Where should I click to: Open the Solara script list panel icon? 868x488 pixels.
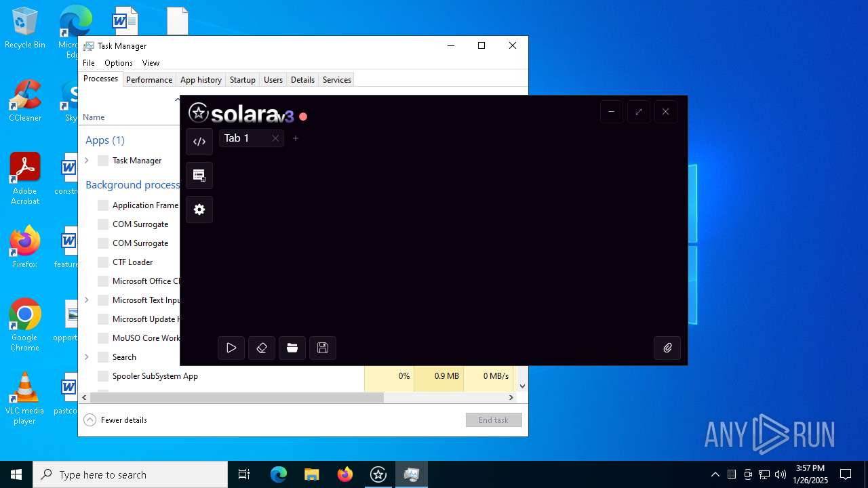tap(199, 176)
